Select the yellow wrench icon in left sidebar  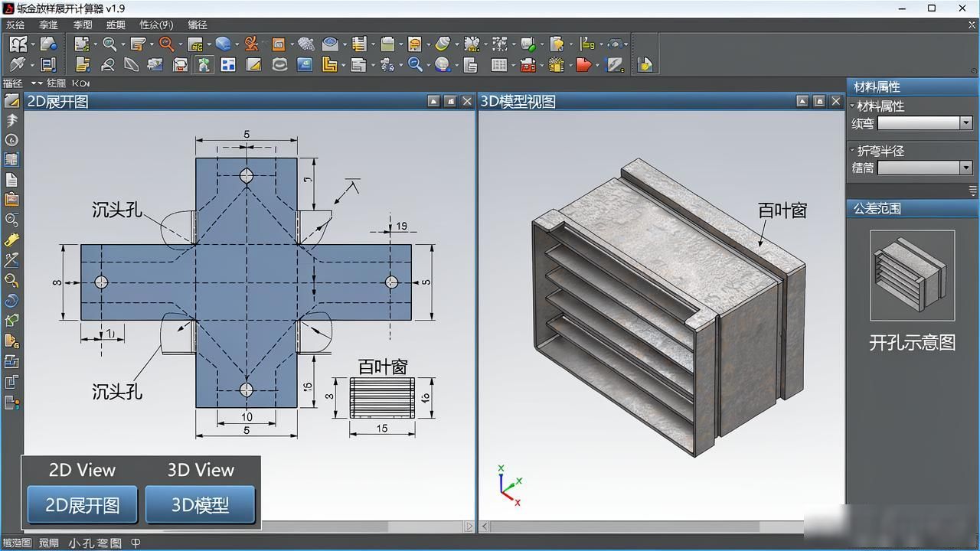pos(11,240)
